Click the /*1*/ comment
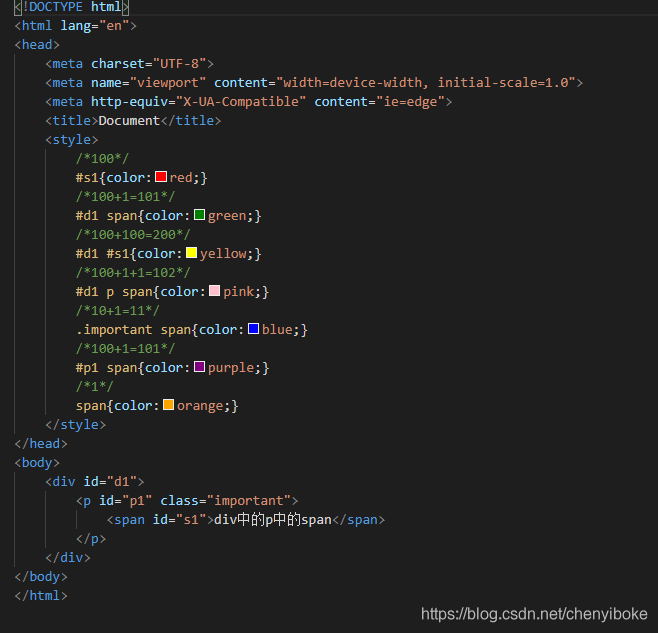 click(94, 387)
